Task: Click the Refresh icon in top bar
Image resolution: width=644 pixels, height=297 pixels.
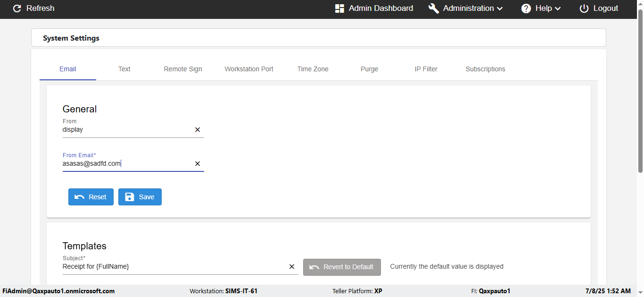Action: [x=17, y=8]
